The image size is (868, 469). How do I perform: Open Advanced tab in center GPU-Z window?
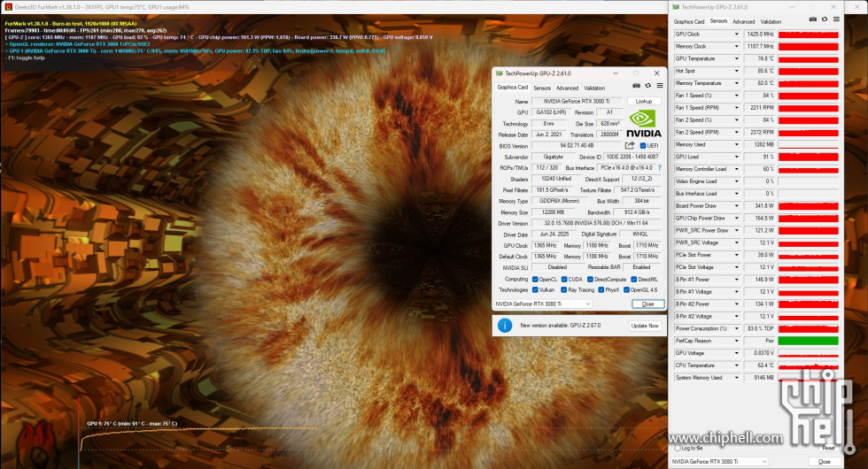(567, 88)
